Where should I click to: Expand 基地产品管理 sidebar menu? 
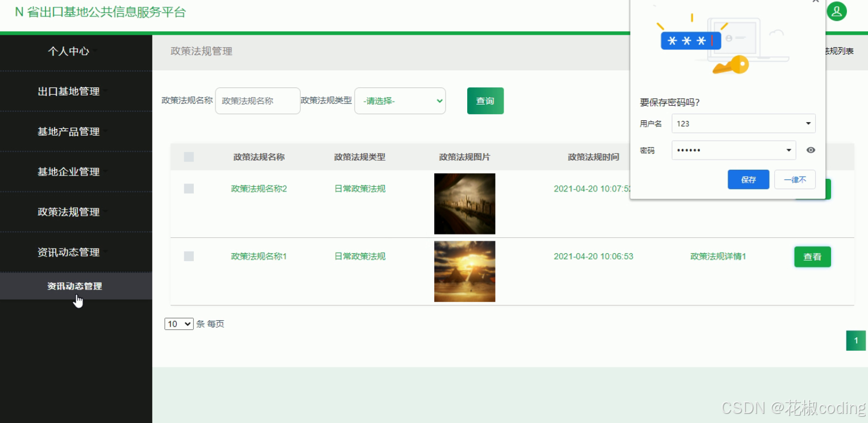point(76,132)
